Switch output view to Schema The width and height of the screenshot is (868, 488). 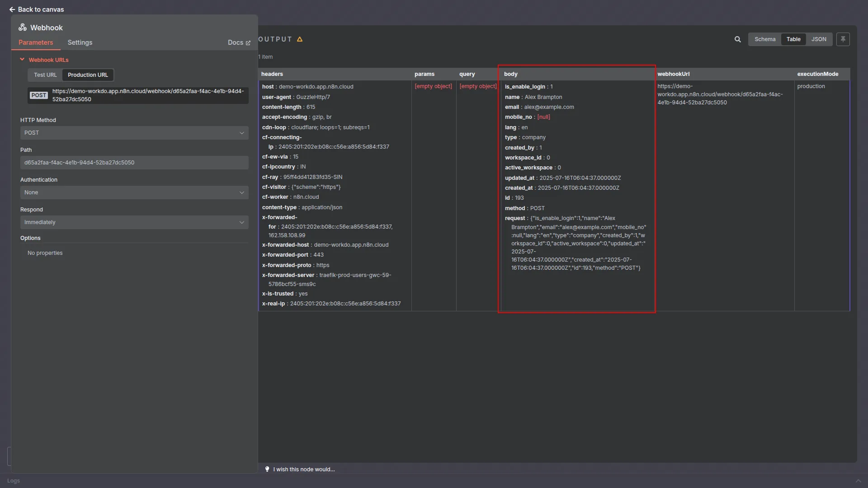[764, 39]
